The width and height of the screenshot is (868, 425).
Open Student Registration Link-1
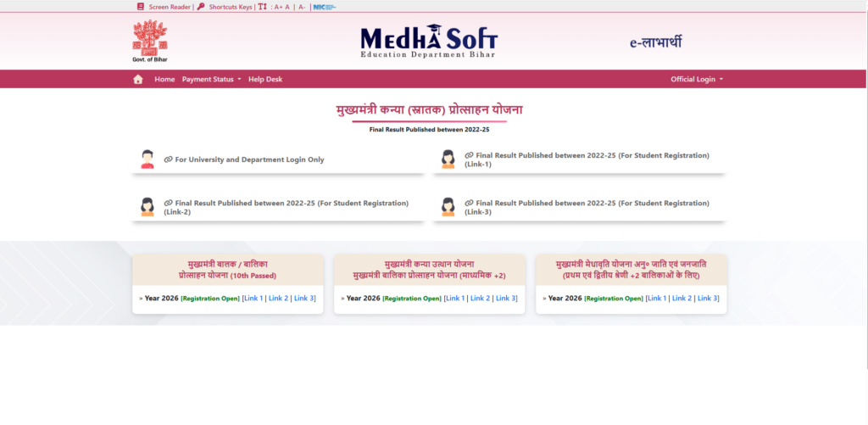point(587,159)
